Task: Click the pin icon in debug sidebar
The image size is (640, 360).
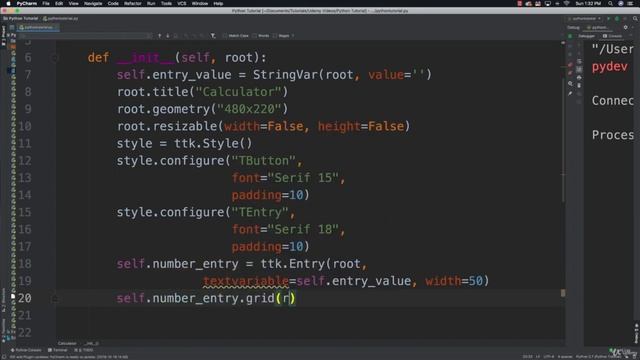Action: 570,93
